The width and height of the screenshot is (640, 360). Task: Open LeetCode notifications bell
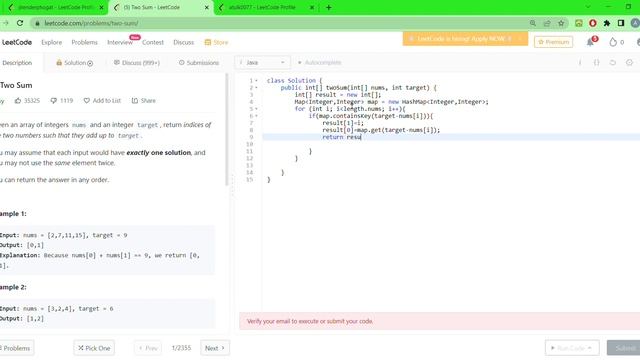tap(590, 42)
